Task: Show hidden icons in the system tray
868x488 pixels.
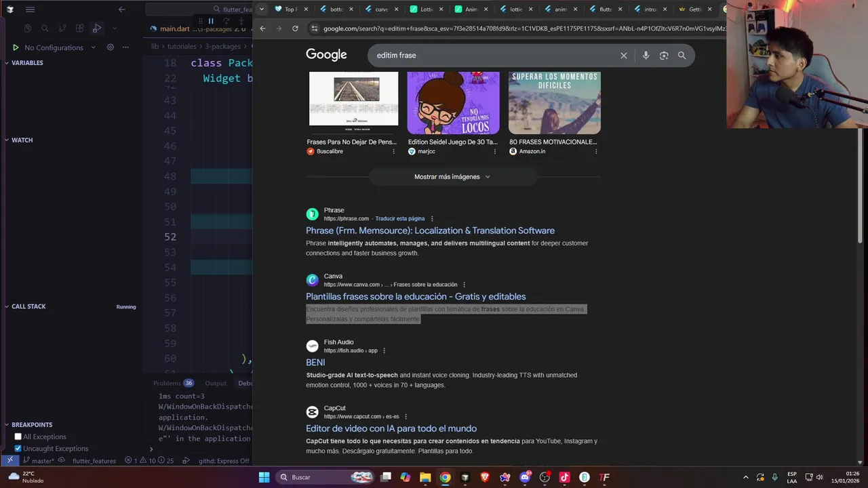Action: 746,477
